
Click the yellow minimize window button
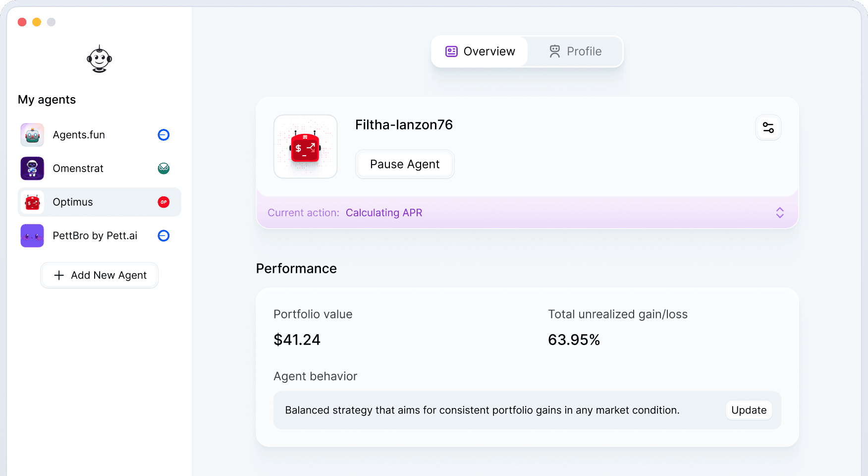(37, 22)
